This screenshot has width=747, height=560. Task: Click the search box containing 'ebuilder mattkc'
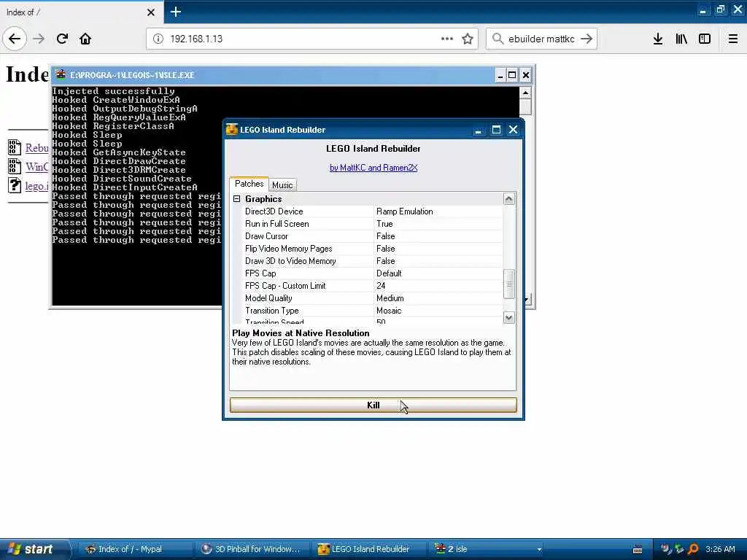[x=541, y=39]
